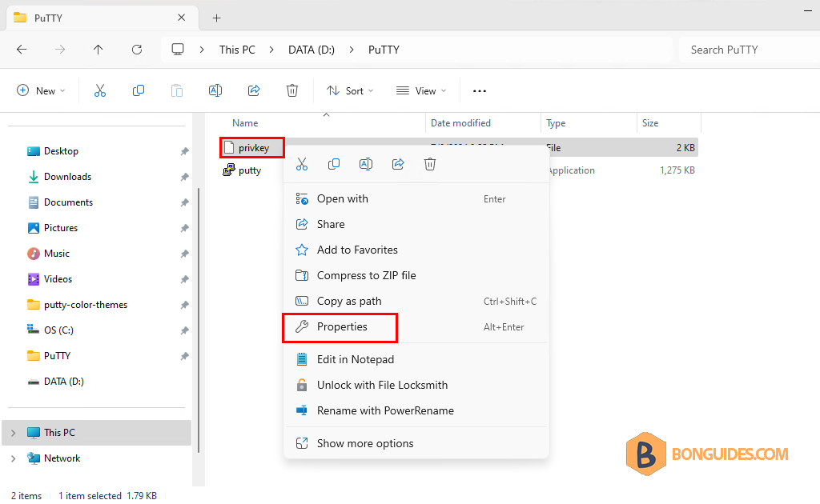
Task: Click the Copy icon in the top toolbar
Action: pyautogui.click(x=139, y=91)
